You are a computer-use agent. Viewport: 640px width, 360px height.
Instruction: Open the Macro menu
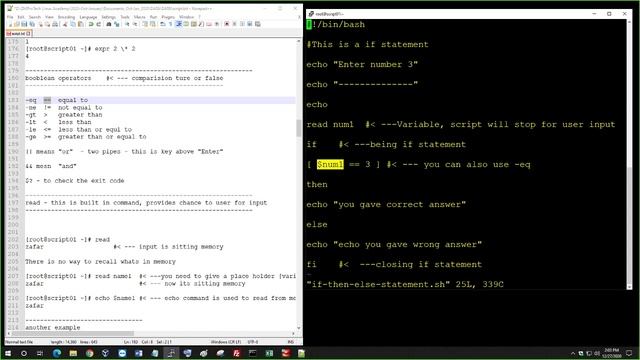(x=140, y=17)
